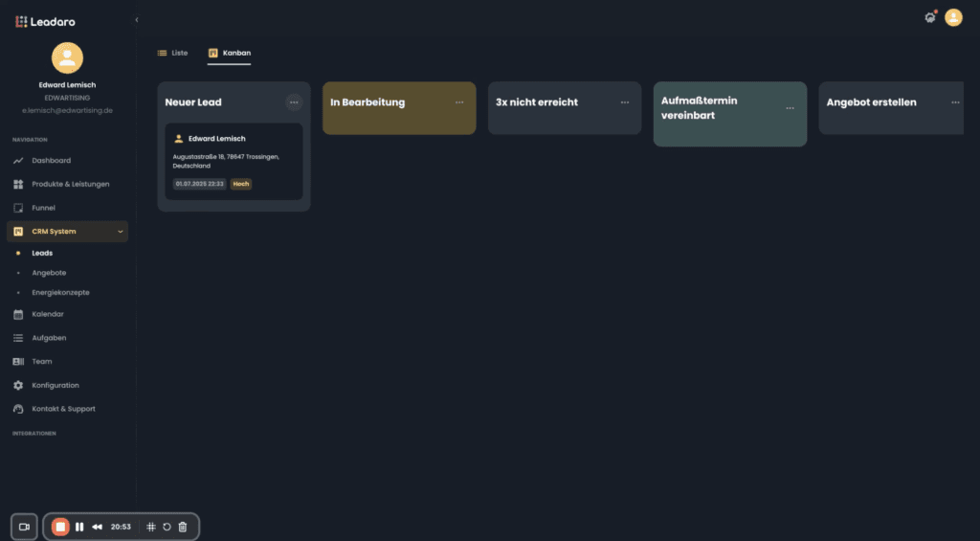Click the Aufgaben list icon
980x541 pixels.
(18, 338)
